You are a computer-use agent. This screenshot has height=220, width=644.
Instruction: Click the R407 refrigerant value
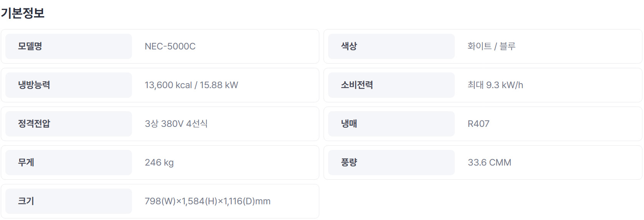pyautogui.click(x=479, y=124)
